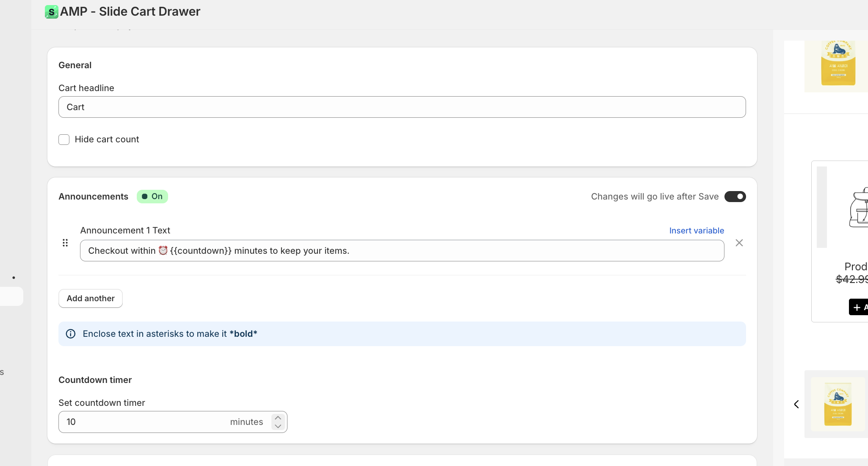Viewport: 868px width, 466px height.
Task: Click Insert variable link
Action: pos(696,230)
